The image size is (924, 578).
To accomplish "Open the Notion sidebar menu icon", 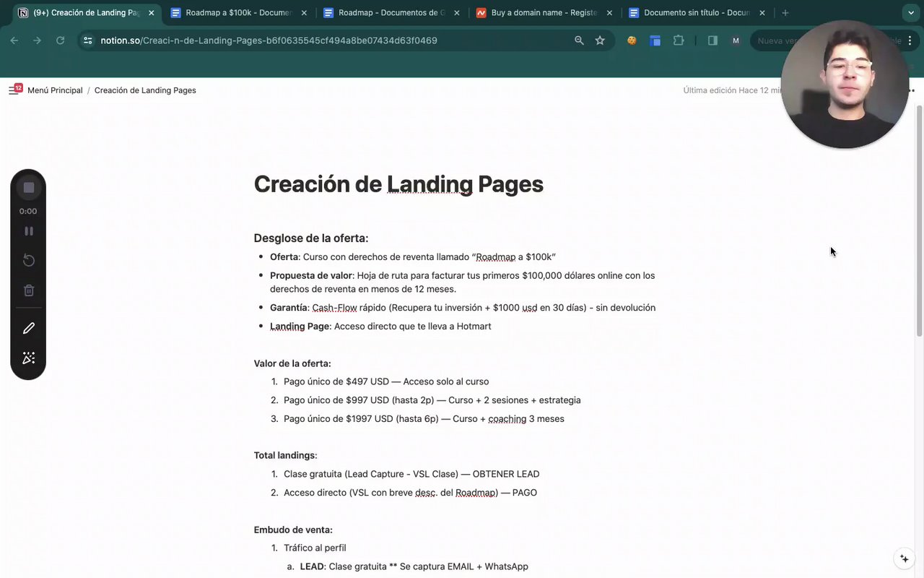I will [x=14, y=90].
